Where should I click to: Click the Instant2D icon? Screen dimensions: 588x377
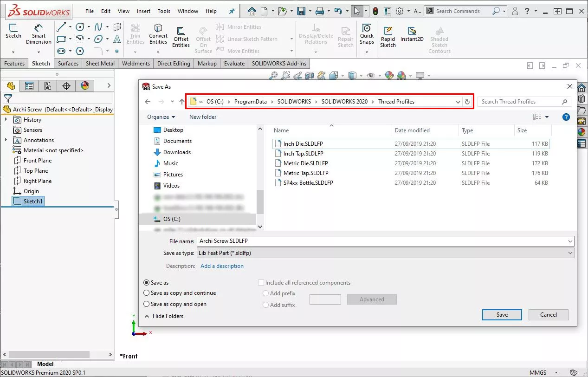click(412, 34)
